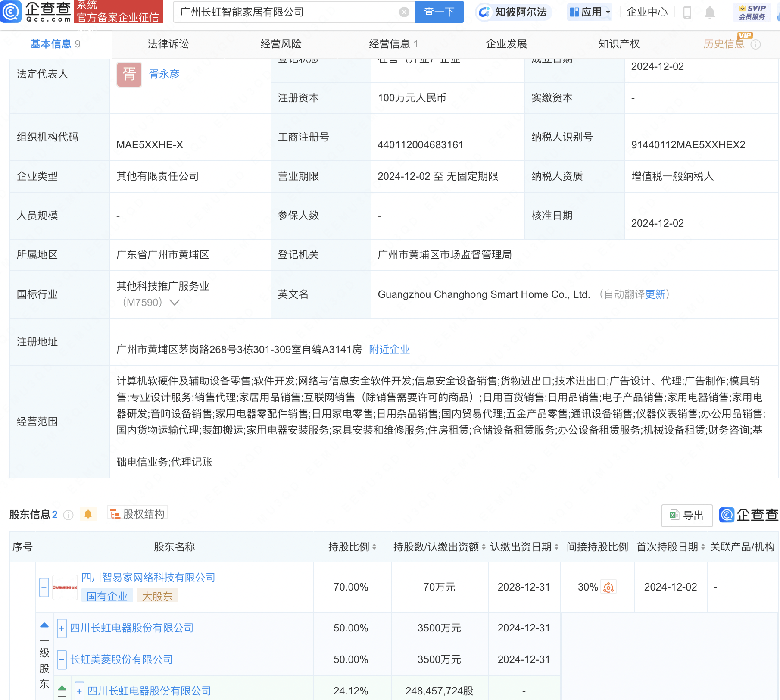Click the 胥 avatar of legal representative

pyautogui.click(x=129, y=74)
